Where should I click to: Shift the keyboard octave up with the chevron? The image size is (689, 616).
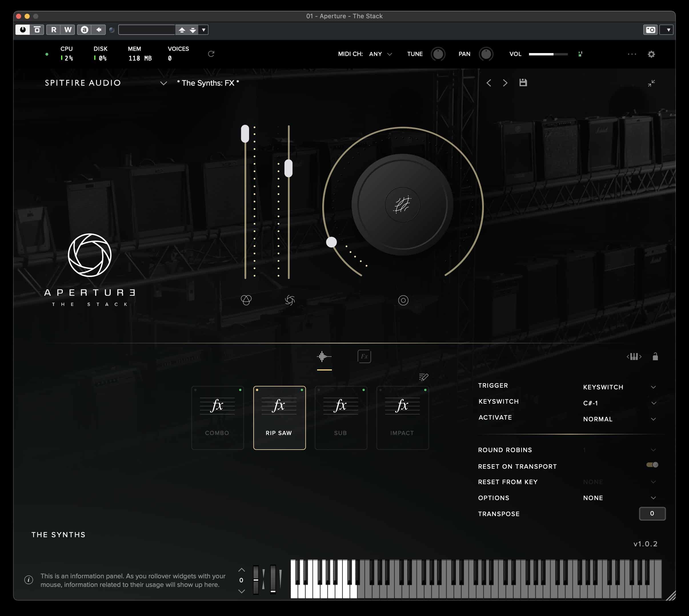[242, 570]
